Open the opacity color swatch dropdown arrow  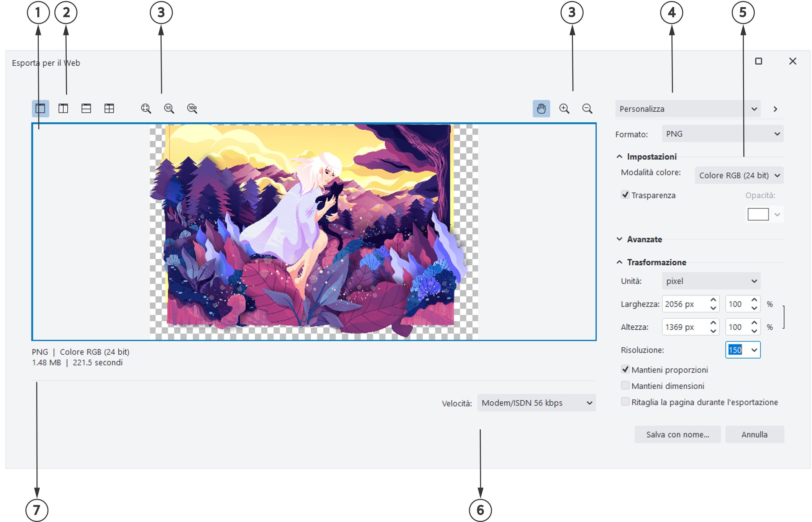778,215
